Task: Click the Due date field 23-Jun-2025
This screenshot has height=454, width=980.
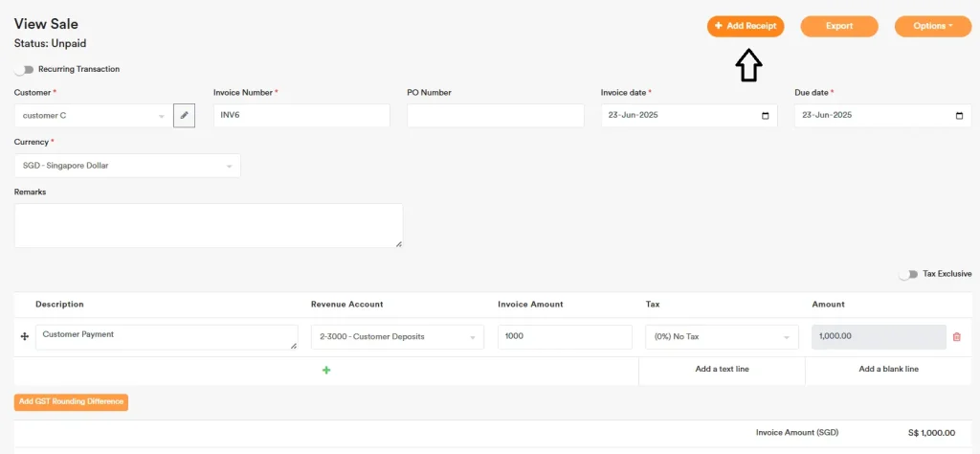Action: (883, 116)
